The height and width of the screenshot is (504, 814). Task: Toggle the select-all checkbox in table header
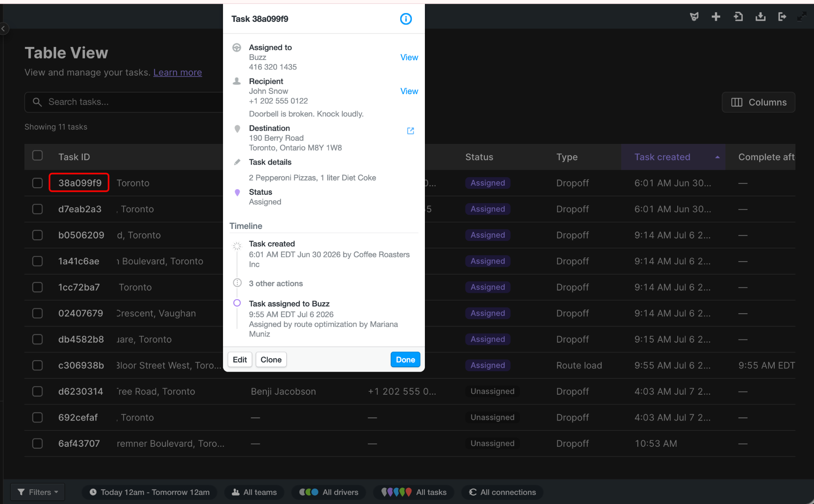37,155
